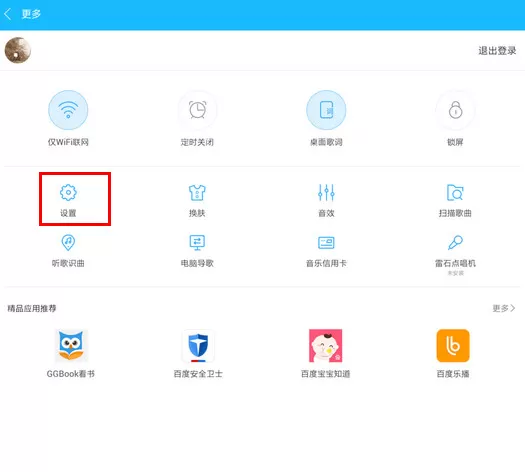
Task: Expand 更多 next to recommended apps
Action: tap(504, 308)
